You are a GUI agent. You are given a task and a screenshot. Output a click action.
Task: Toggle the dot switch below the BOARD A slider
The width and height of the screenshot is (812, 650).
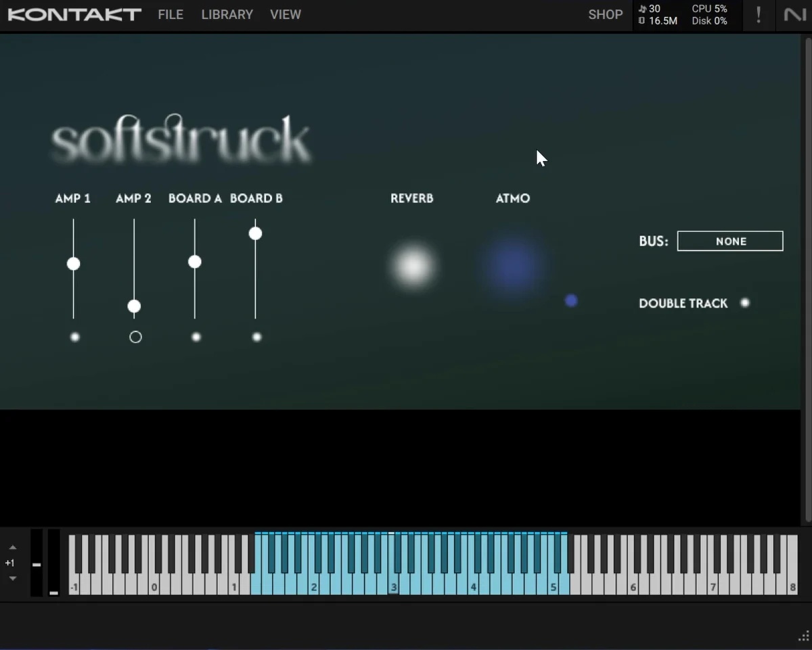point(196,336)
